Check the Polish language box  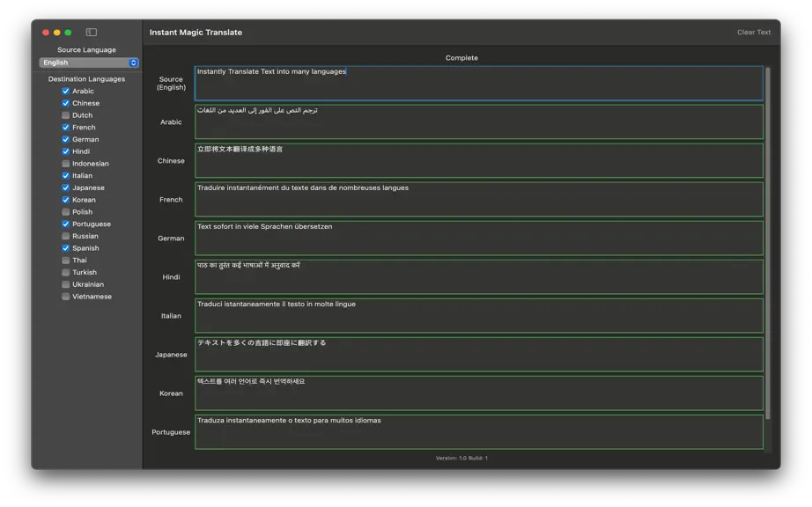point(66,212)
